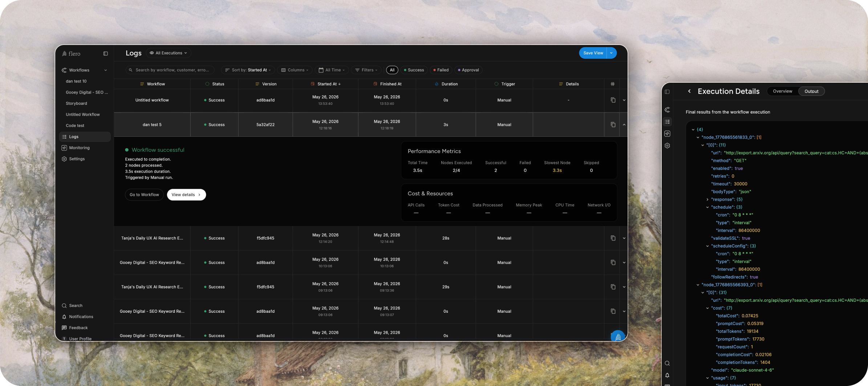Open Workflows section in sidebar
The image size is (868, 386).
79,70
